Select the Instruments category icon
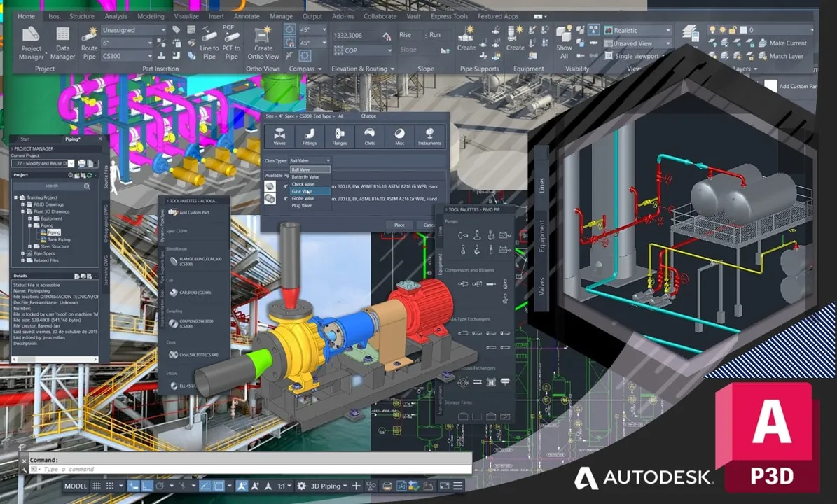This screenshot has height=504, width=837. point(430,136)
